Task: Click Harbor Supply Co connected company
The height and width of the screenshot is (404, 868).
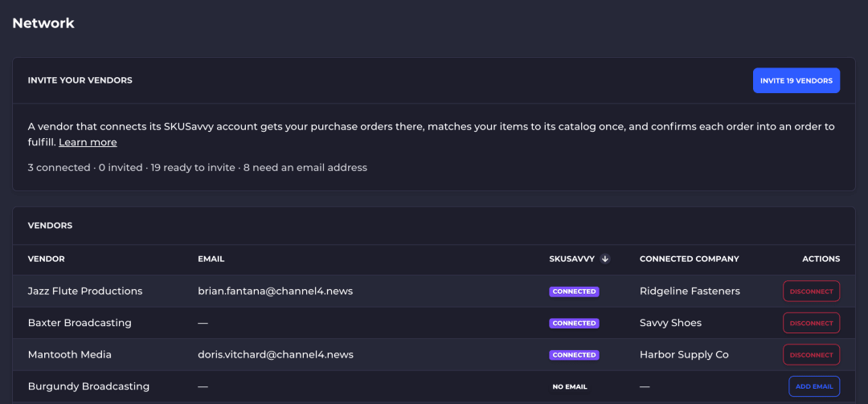Action: 684,354
